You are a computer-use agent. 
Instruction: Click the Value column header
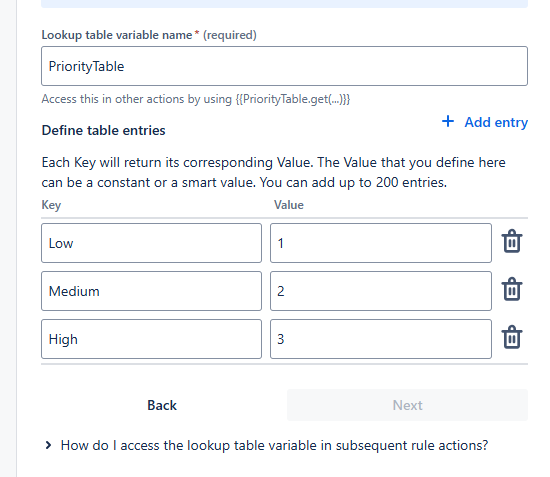pos(289,205)
